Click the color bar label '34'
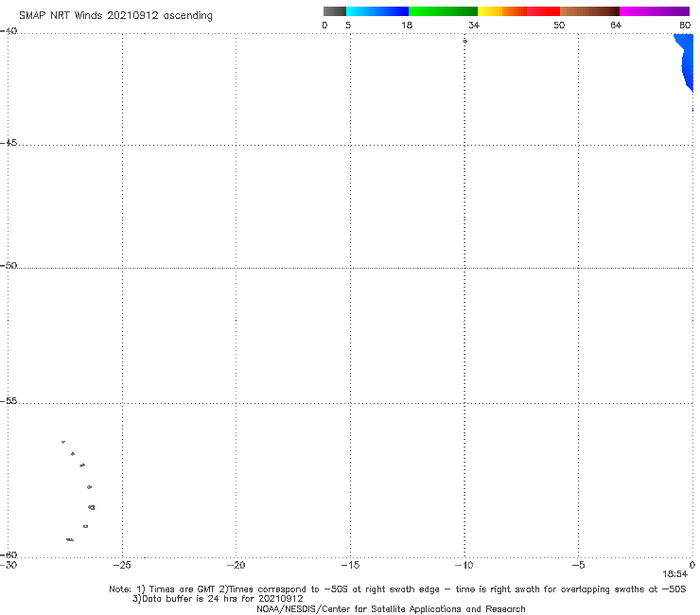Image resolution: width=700 pixels, height=615 pixels. (474, 25)
